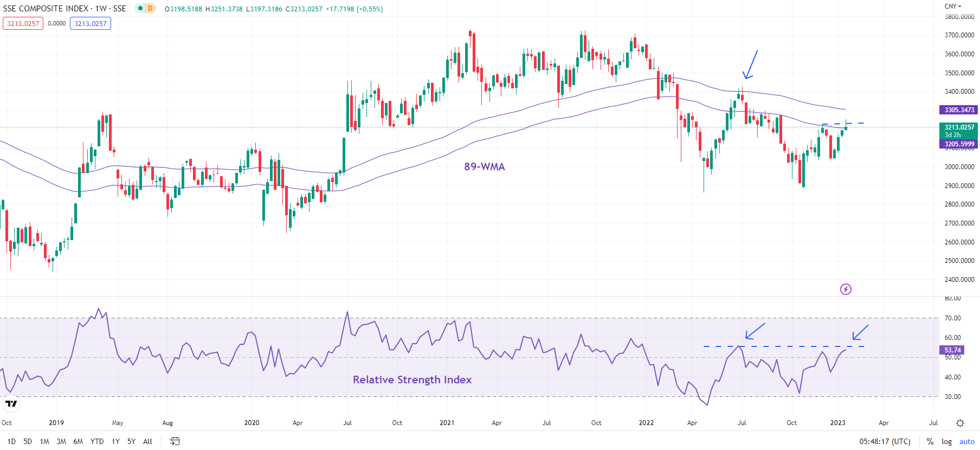The image size is (980, 450).
Task: Open the Go to date calendar icon
Action: [175, 441]
